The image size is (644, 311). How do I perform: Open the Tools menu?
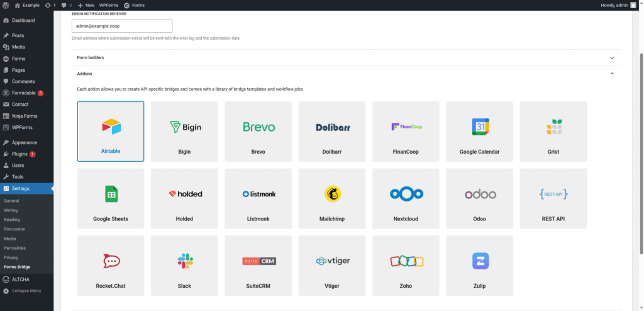26,177
